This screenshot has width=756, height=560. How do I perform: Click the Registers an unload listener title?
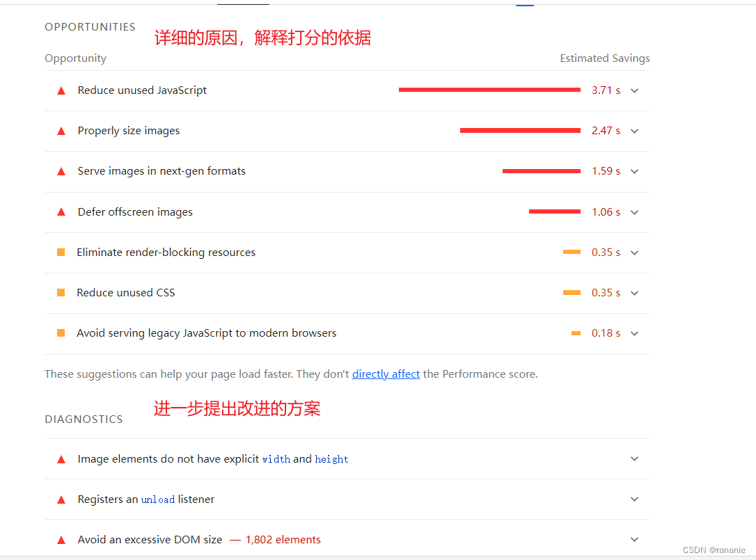[146, 499]
